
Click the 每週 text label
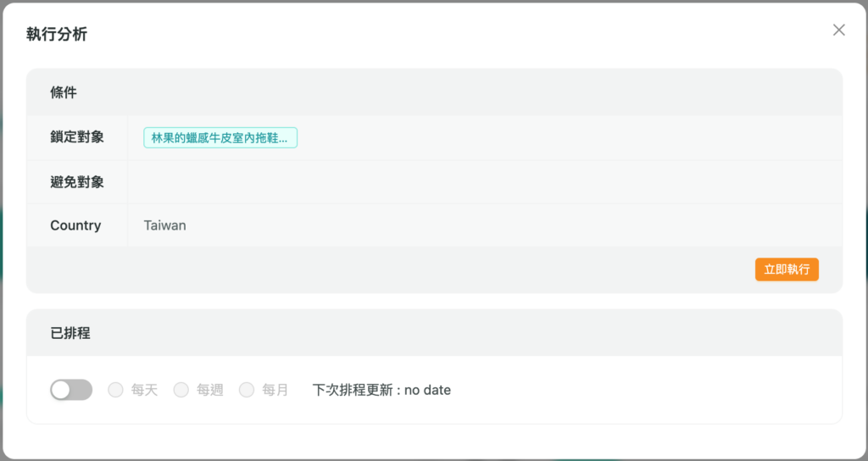tap(209, 390)
